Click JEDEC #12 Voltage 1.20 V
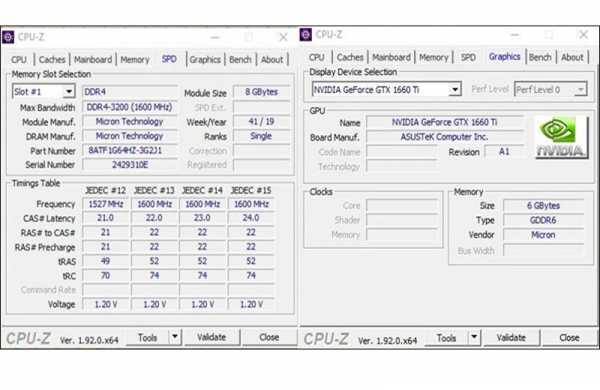 [x=106, y=305]
